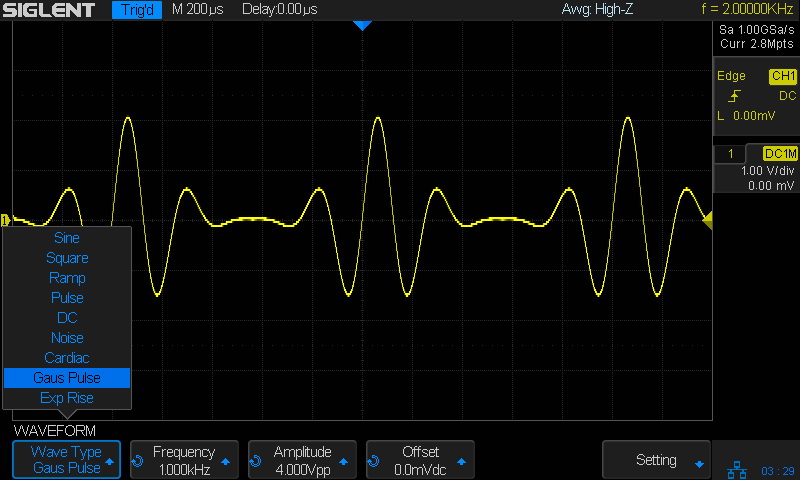This screenshot has height=480, width=800.
Task: Select Sine from the waveform list
Action: click(x=67, y=238)
